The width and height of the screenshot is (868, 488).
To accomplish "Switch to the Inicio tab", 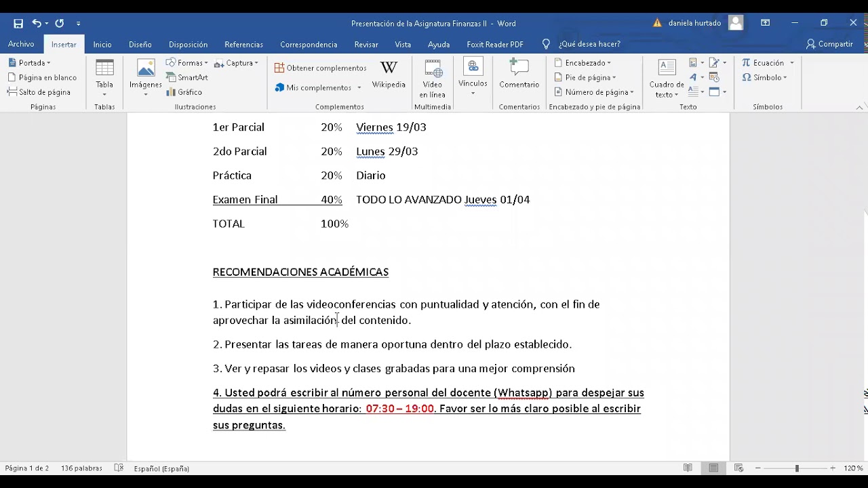I will tap(102, 44).
